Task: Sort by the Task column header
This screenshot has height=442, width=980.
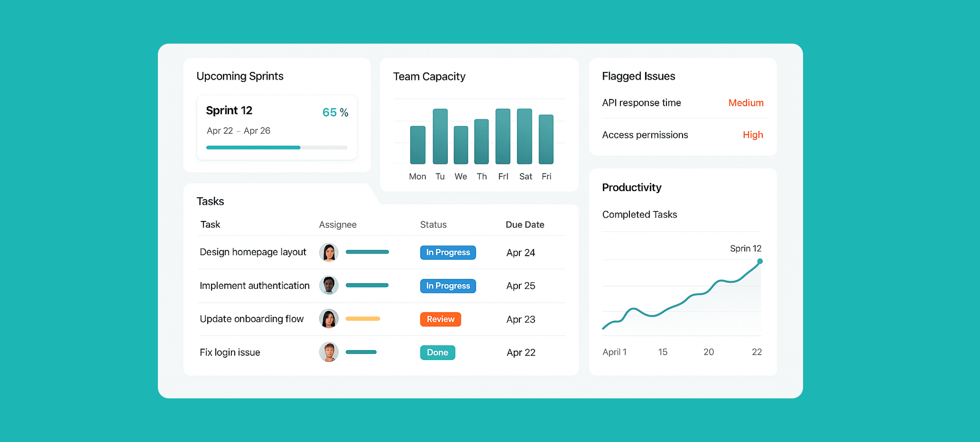Action: point(210,225)
